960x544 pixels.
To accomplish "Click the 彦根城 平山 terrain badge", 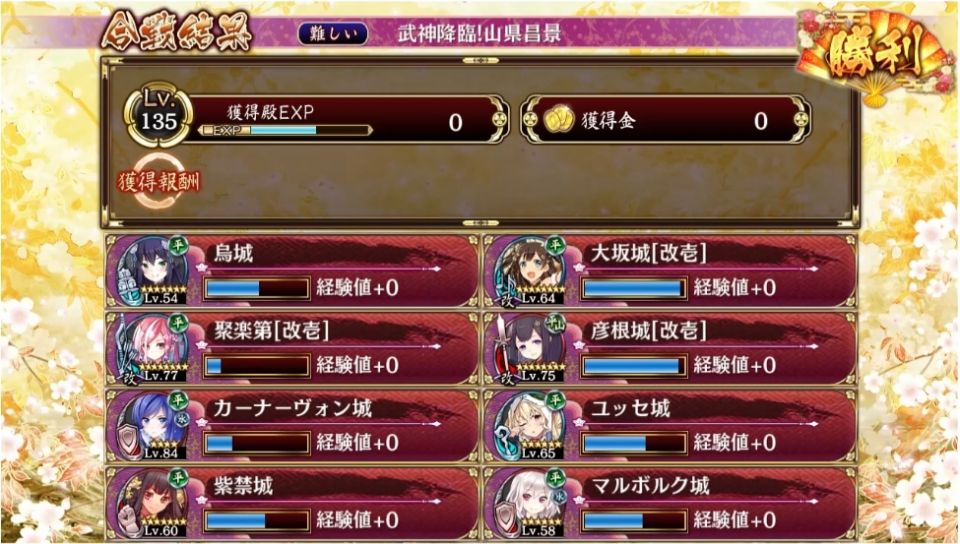I will [x=556, y=324].
